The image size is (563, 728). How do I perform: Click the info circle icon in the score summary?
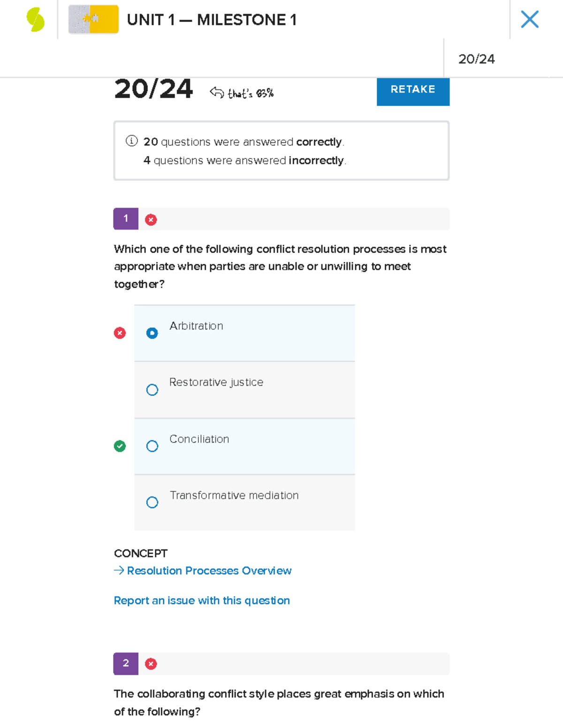(130, 141)
